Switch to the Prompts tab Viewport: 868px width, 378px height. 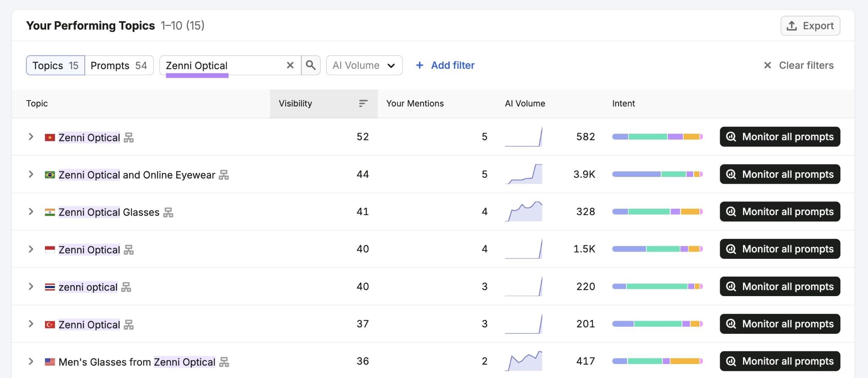coord(119,65)
